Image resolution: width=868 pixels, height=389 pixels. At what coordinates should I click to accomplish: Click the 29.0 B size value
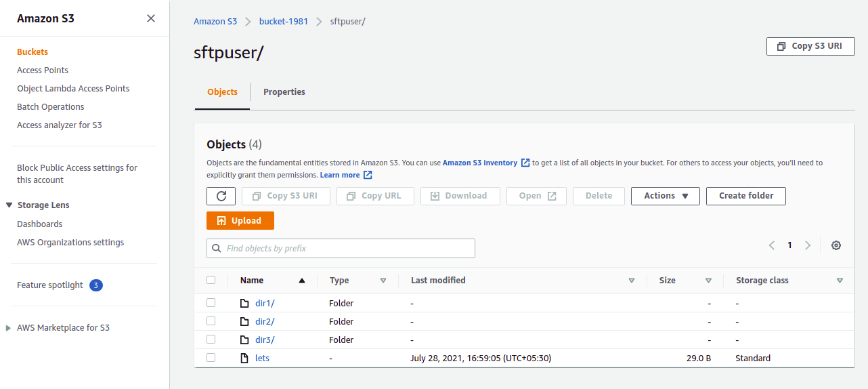coord(698,359)
